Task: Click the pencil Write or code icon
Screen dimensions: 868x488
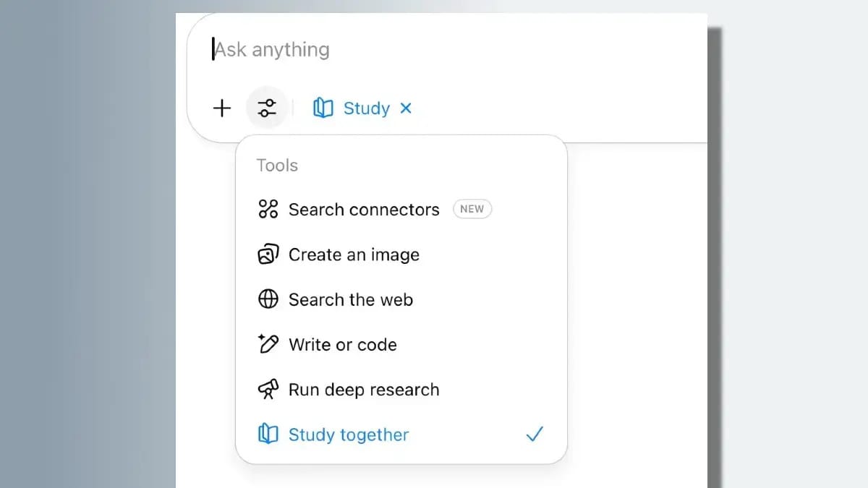Action: tap(268, 344)
